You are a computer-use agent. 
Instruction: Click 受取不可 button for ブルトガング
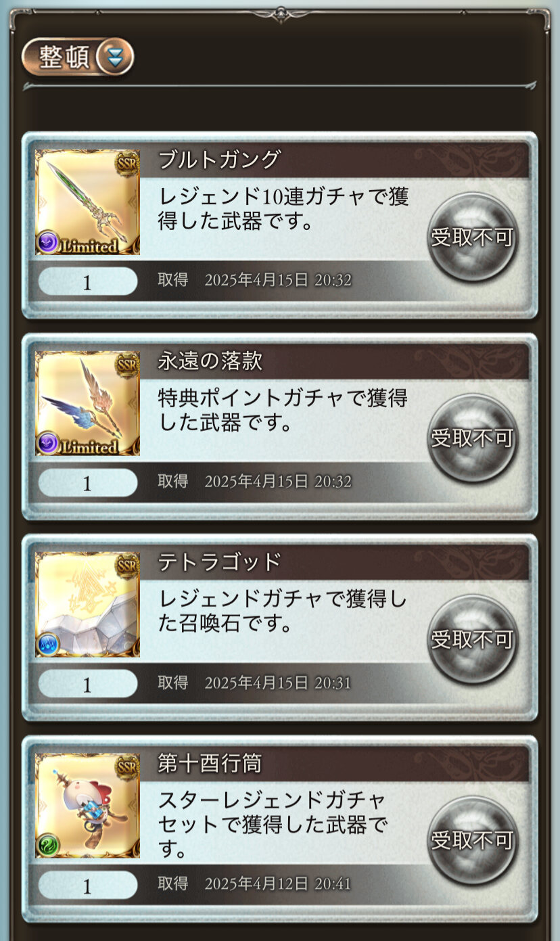473,237
